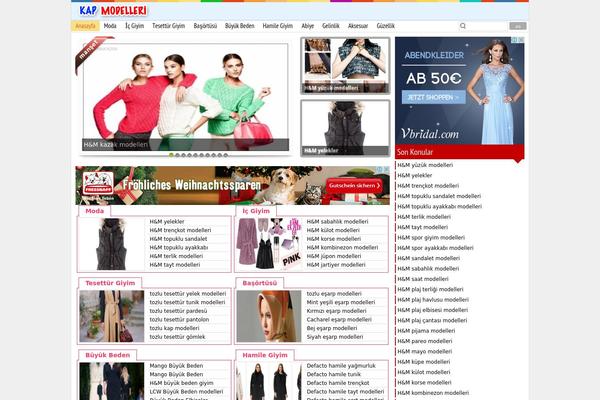Open the Aksesuar menu item

pyautogui.click(x=358, y=26)
